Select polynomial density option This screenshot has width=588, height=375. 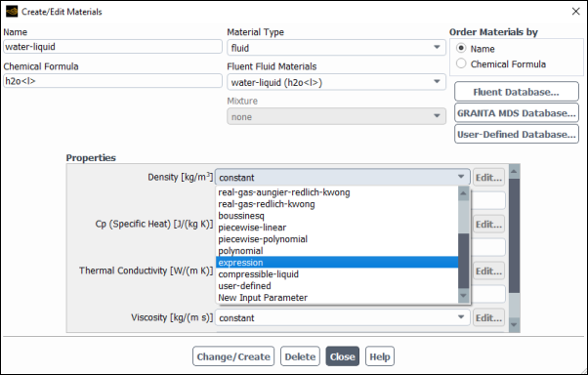[x=337, y=251]
